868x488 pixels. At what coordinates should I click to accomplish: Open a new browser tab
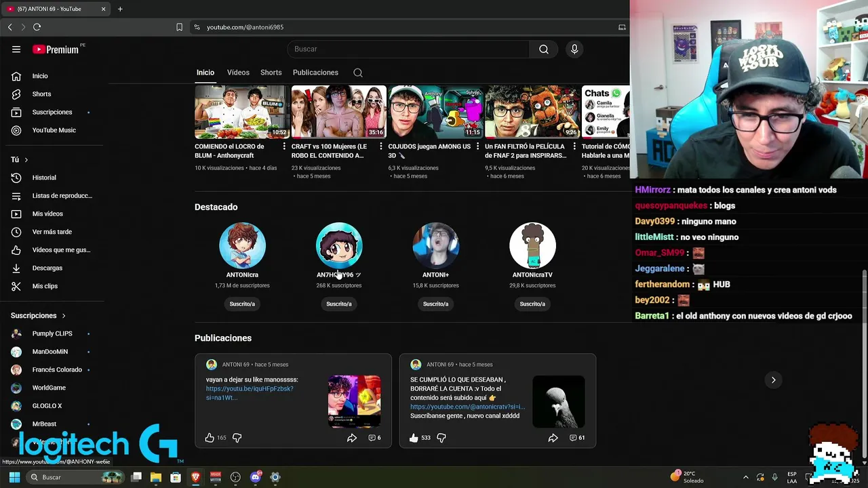[x=120, y=9]
